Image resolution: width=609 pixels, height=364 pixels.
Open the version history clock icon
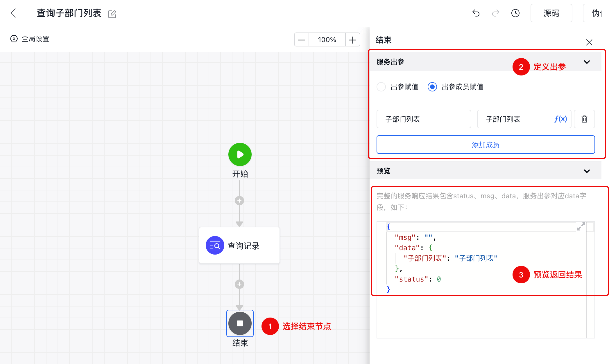pos(515,13)
